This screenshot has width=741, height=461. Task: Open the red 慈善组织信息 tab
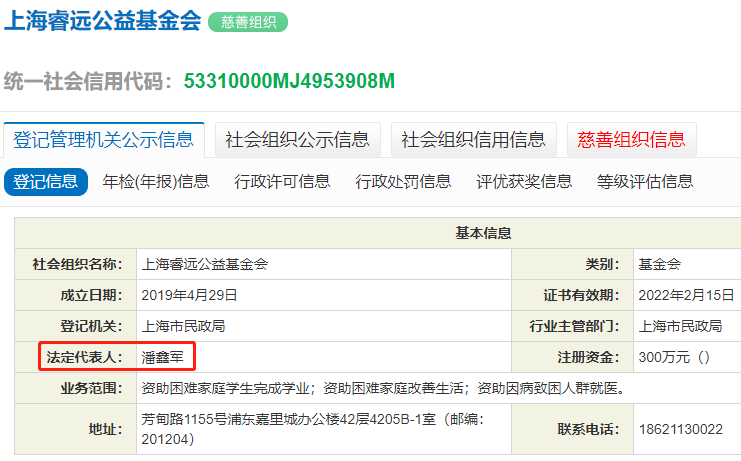pyautogui.click(x=631, y=140)
